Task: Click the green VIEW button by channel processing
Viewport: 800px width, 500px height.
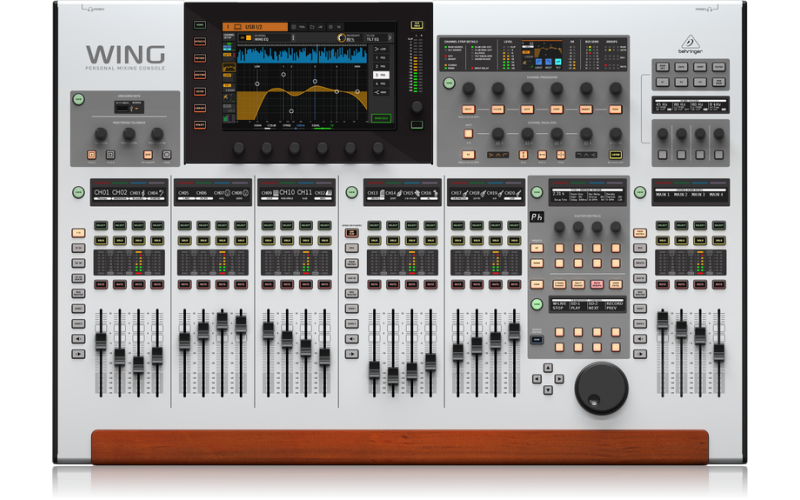Action: point(449,83)
